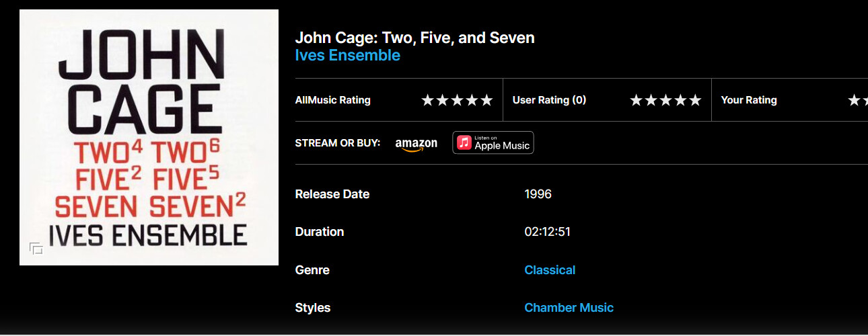
Task: Click the first AllMusic Rating star
Action: click(428, 100)
